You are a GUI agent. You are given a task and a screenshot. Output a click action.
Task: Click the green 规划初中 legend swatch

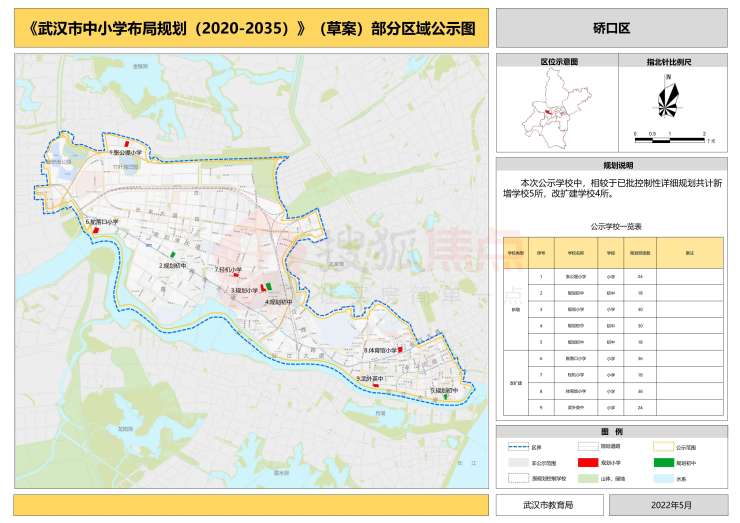(664, 463)
